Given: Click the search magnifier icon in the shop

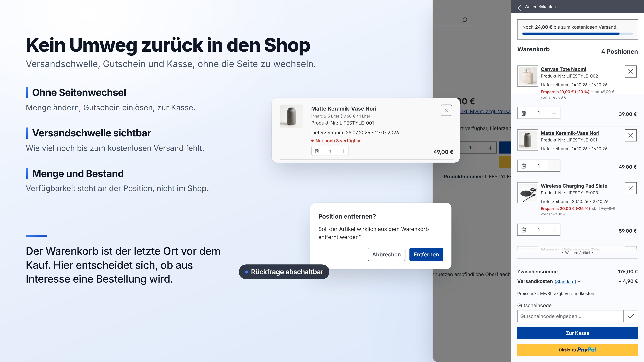Looking at the screenshot, I should [464, 20].
